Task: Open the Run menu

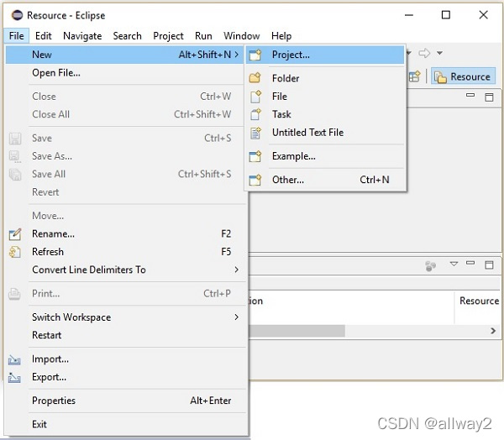Action: (x=203, y=35)
